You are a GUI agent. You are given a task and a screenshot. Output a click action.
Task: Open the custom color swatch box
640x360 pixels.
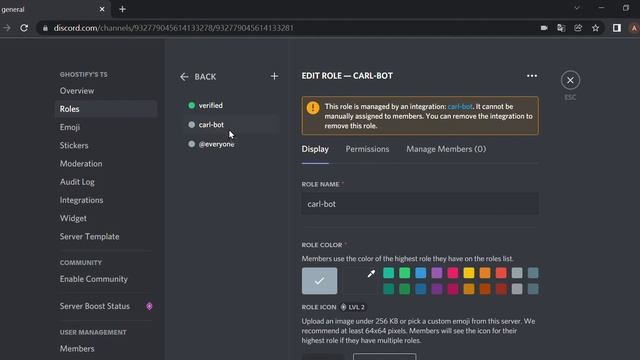tap(360, 281)
